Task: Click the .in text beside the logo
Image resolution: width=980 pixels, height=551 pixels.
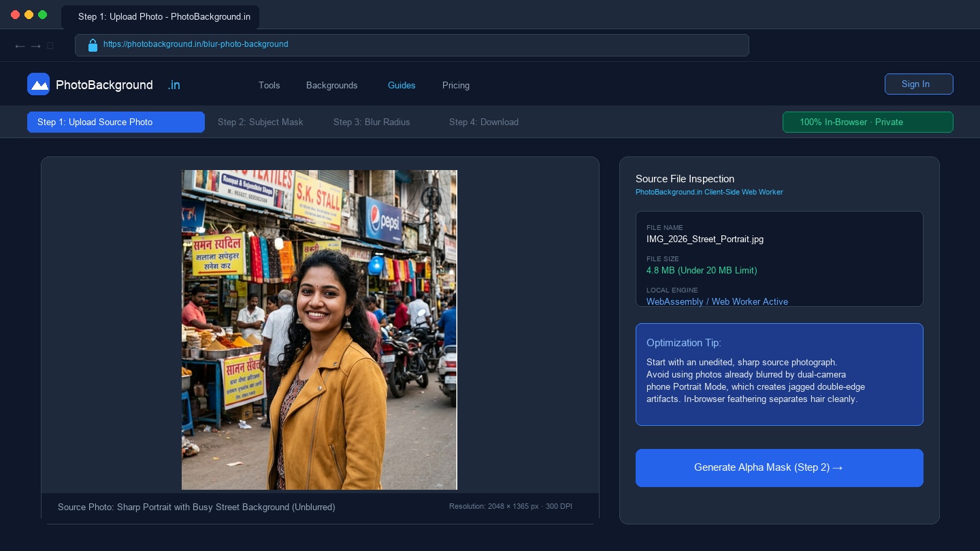Action: (174, 85)
